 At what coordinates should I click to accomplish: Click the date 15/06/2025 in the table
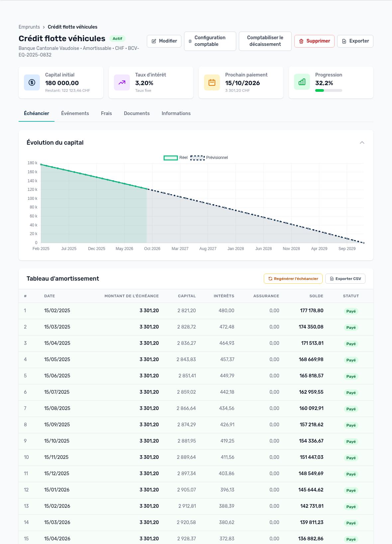tap(57, 376)
